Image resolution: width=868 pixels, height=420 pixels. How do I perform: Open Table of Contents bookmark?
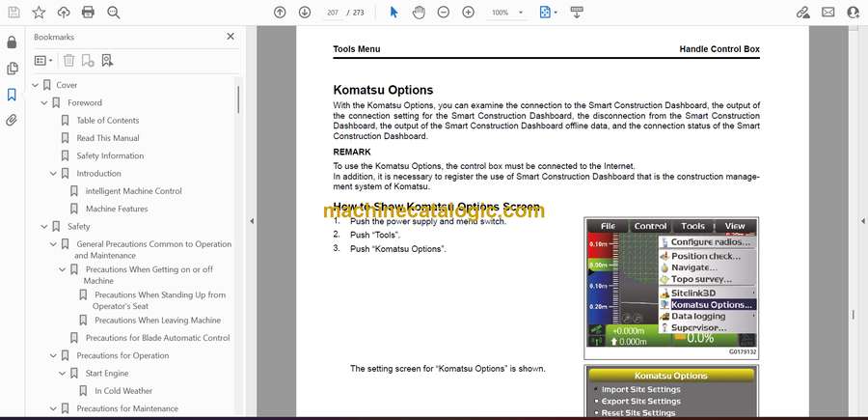point(107,121)
